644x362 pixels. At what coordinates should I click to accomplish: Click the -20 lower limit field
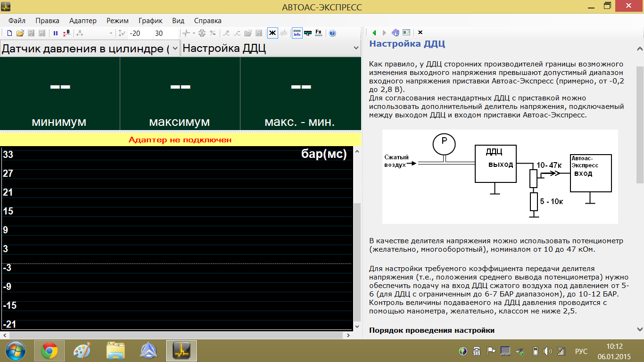point(140,33)
